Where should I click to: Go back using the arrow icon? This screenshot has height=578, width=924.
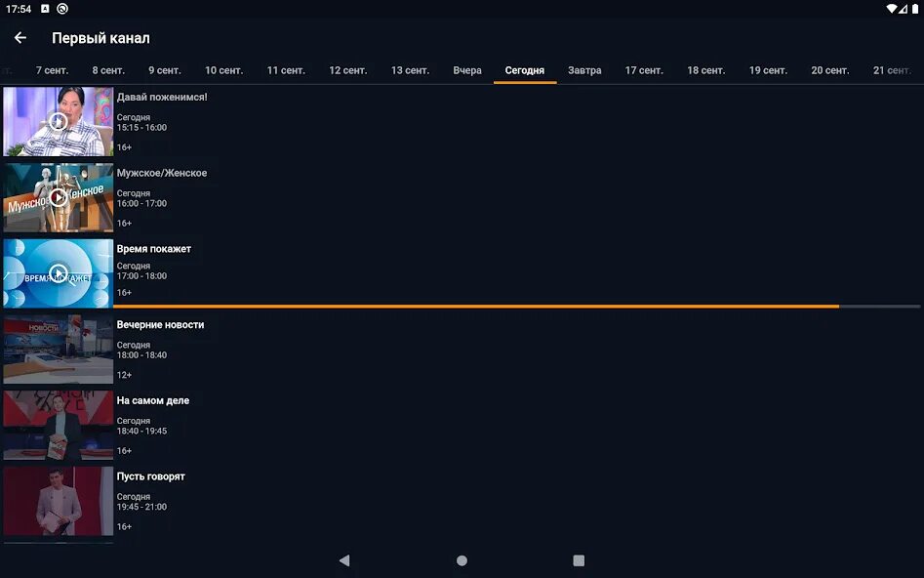tap(20, 38)
